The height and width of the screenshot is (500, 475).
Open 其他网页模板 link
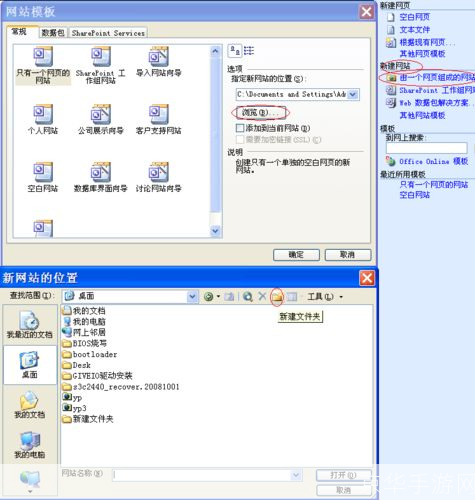(x=422, y=54)
